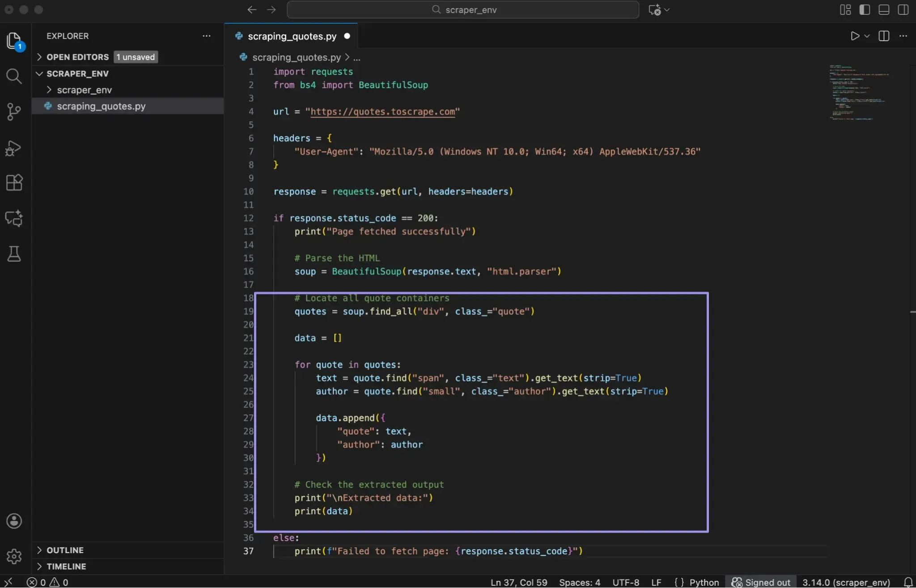Viewport: 916px width, 588px height.
Task: Toggle the bottom panel visibility
Action: 884,9
